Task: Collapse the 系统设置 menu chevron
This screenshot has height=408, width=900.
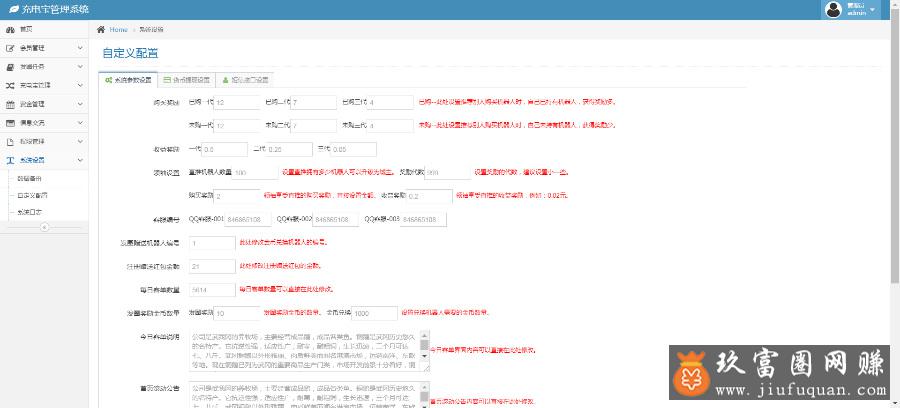Action: [81, 159]
